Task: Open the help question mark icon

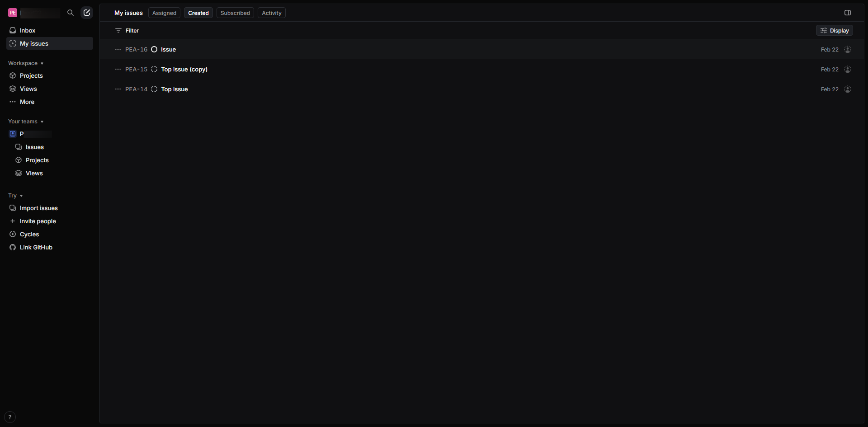Action: click(x=10, y=417)
